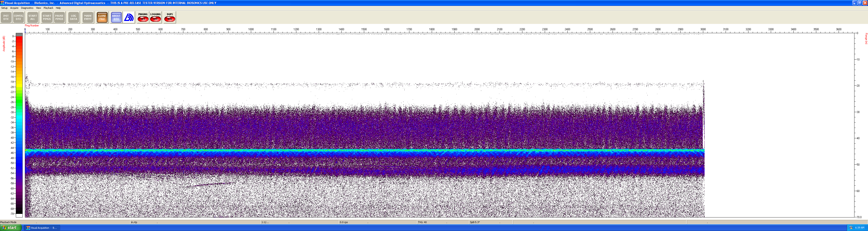Image resolution: width=868 pixels, height=231 pixels.
Task: Click the INIT DTX toolbar button
Action: (6, 18)
